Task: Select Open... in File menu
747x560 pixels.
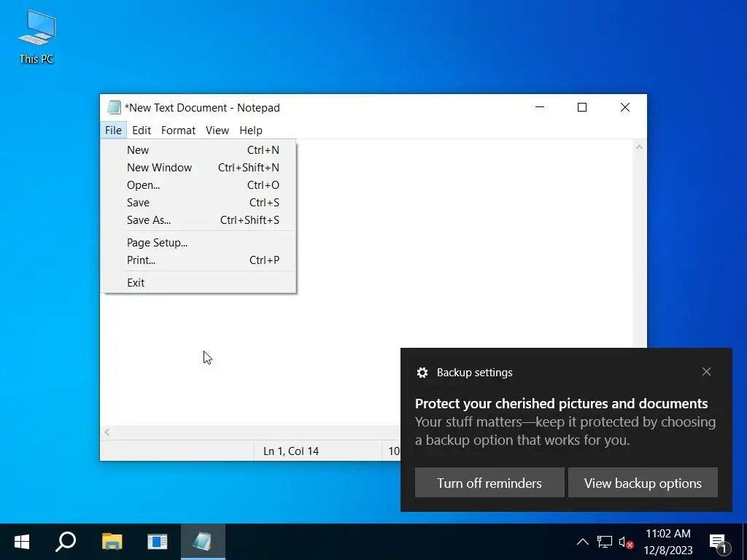Action: point(200,185)
